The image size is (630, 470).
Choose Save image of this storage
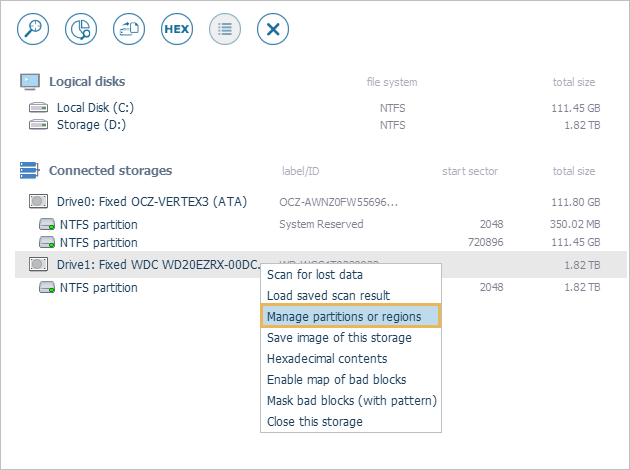[339, 338]
